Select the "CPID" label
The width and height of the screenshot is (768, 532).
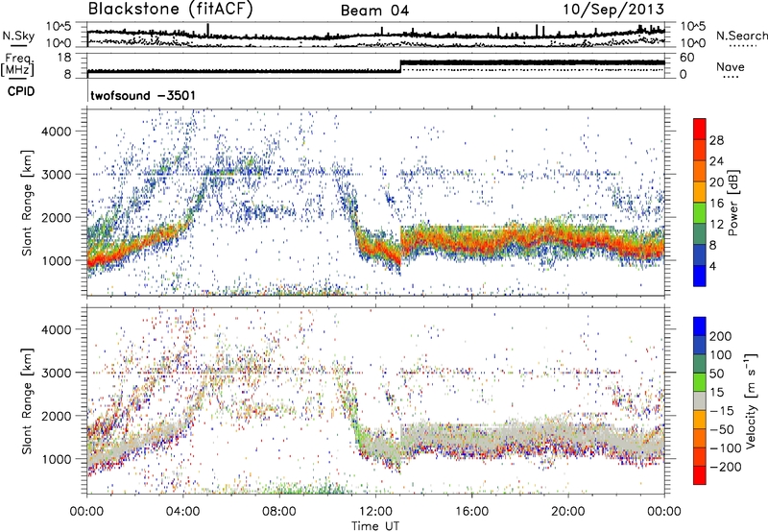[21, 91]
